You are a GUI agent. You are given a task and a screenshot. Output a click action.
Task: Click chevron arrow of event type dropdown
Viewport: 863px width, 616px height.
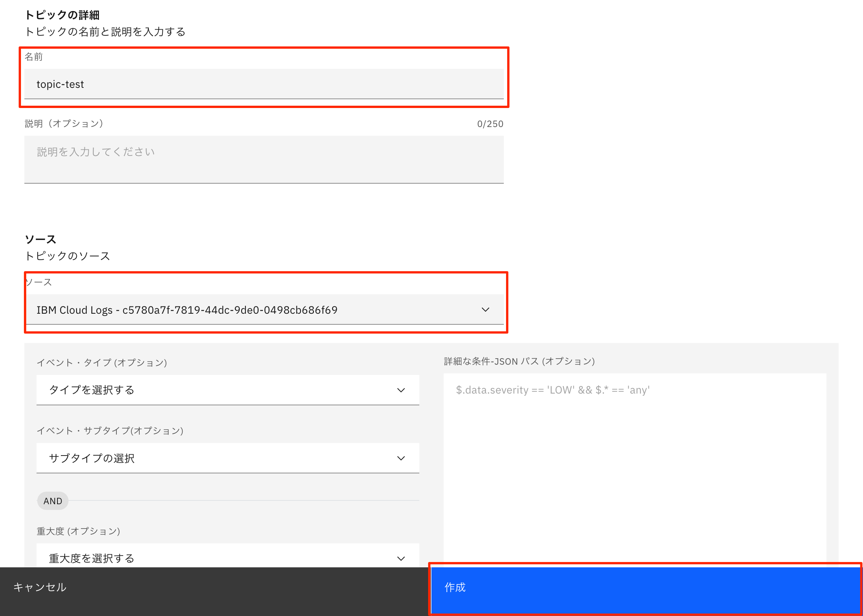point(401,390)
